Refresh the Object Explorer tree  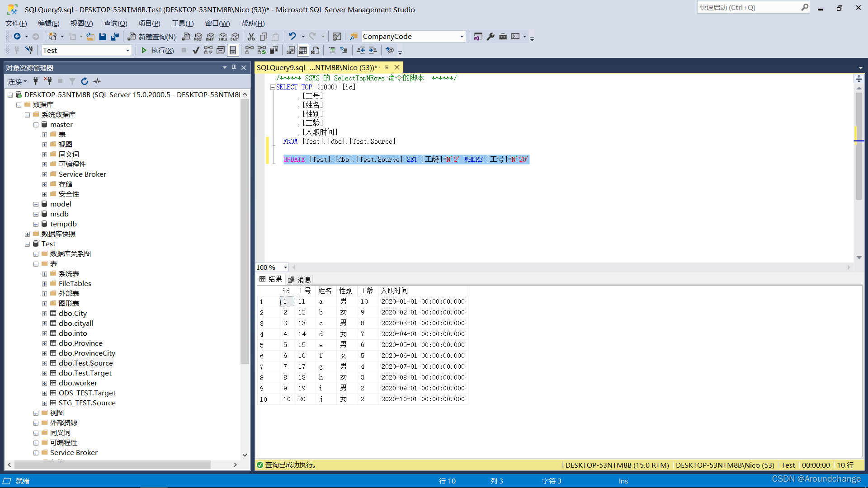[x=85, y=81]
